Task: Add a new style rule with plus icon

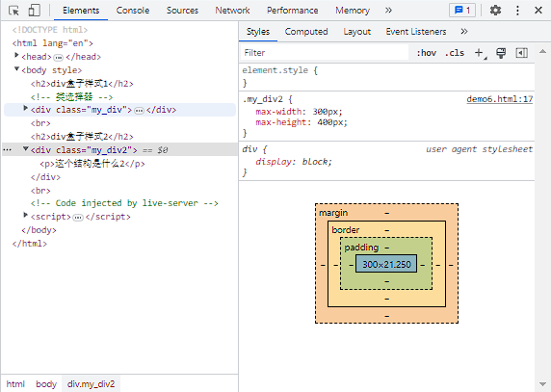Action: click(479, 53)
